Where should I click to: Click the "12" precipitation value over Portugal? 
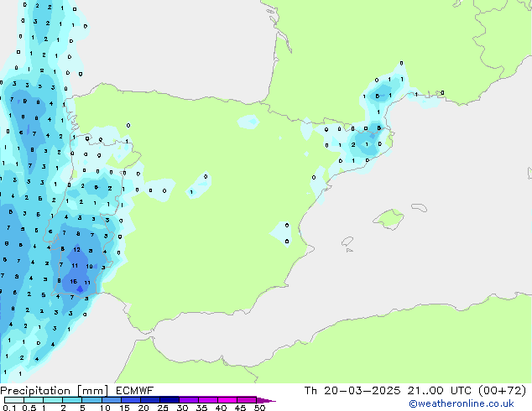(x=77, y=250)
